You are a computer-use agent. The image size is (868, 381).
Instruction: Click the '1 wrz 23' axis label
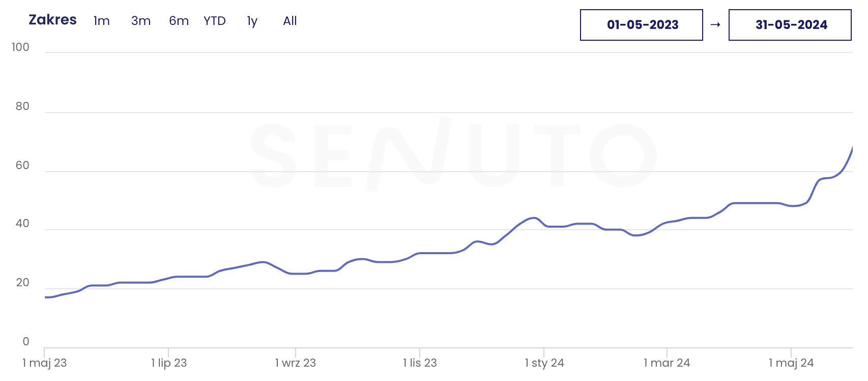(x=296, y=363)
